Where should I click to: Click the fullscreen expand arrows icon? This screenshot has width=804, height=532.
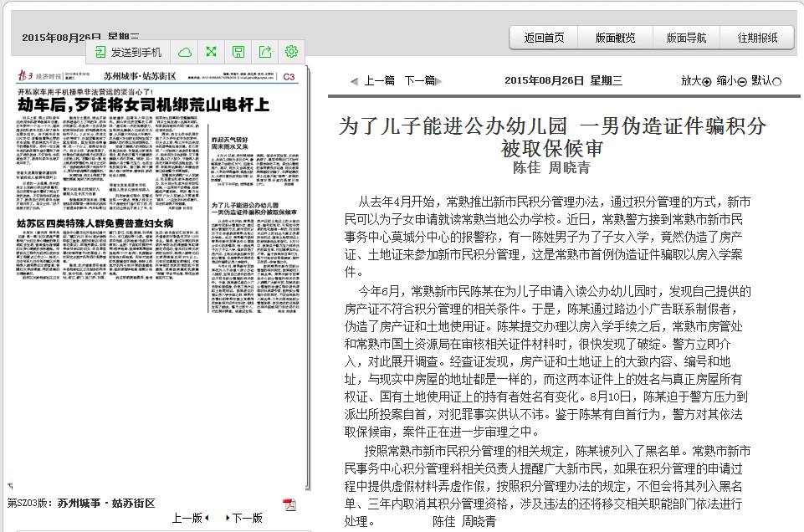point(212,52)
